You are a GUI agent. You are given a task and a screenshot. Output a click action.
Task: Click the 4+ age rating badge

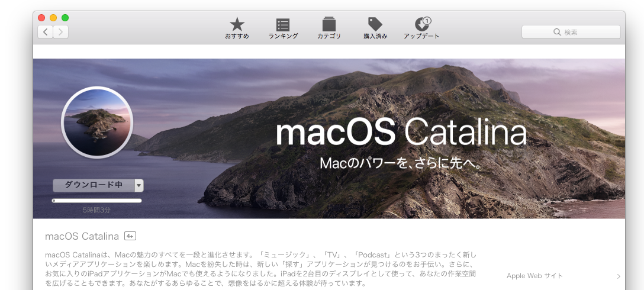coord(130,236)
